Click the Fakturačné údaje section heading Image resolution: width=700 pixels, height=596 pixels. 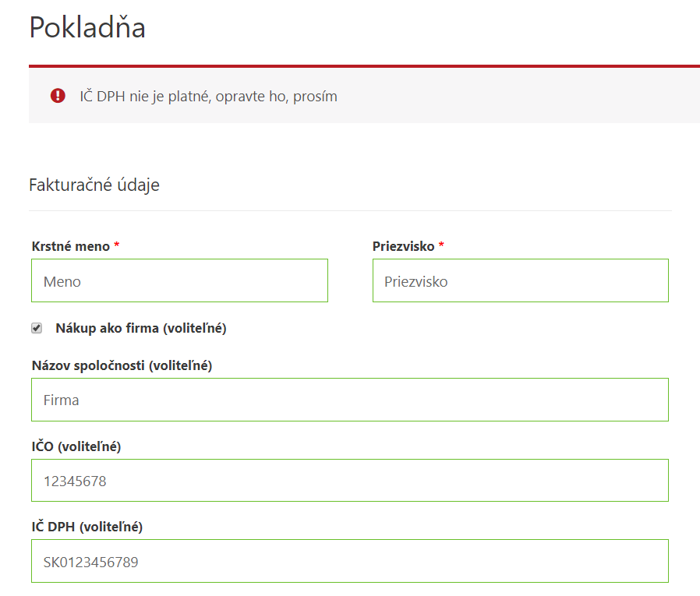(x=94, y=185)
